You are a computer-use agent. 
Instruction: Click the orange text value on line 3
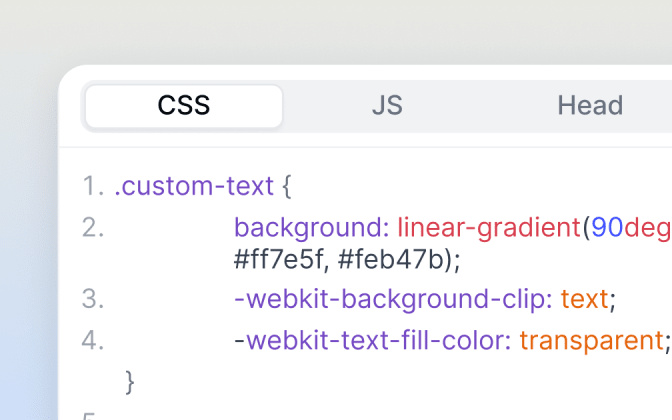[x=585, y=299]
